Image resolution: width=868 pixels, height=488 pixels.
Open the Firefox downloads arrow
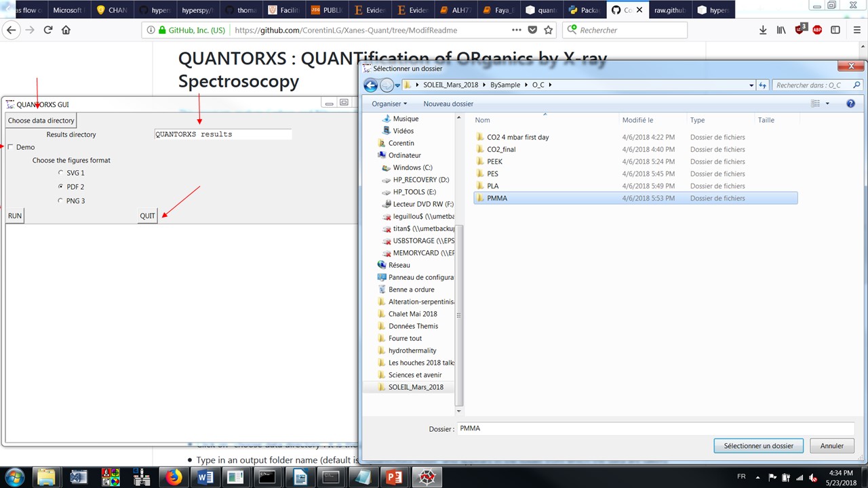[763, 30]
